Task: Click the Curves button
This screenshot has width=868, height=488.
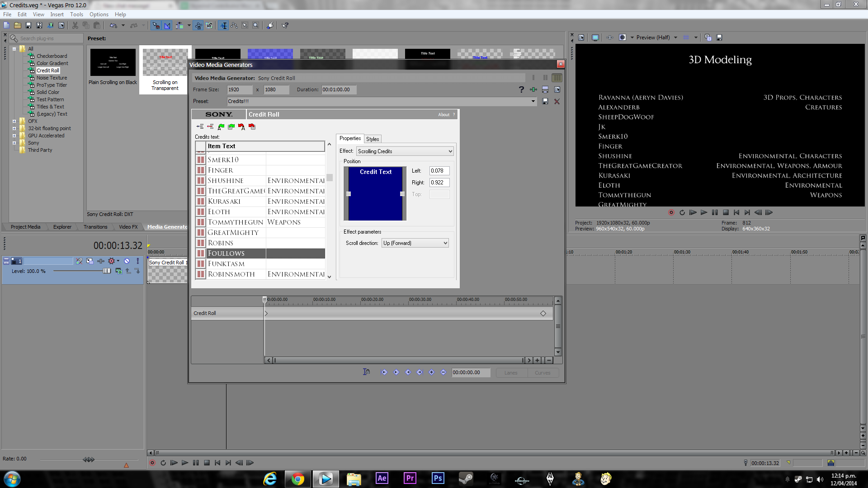Action: point(542,373)
